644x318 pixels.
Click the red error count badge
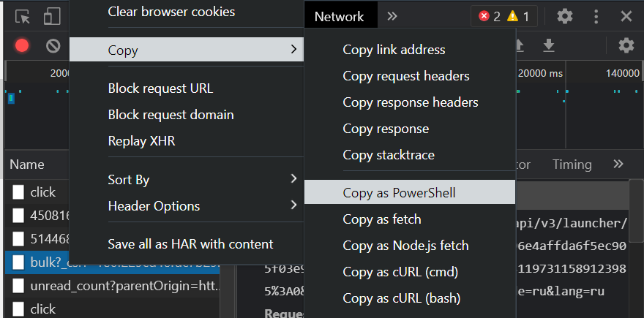pyautogui.click(x=490, y=16)
